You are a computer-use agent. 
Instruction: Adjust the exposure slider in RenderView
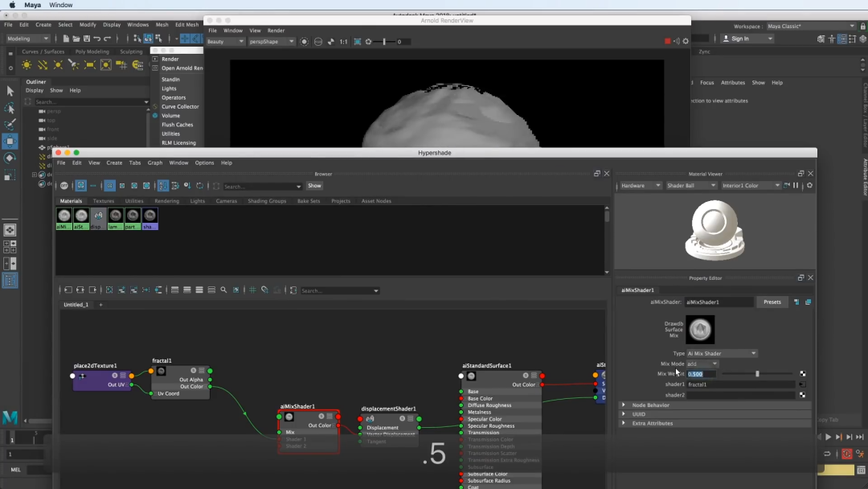pos(383,42)
